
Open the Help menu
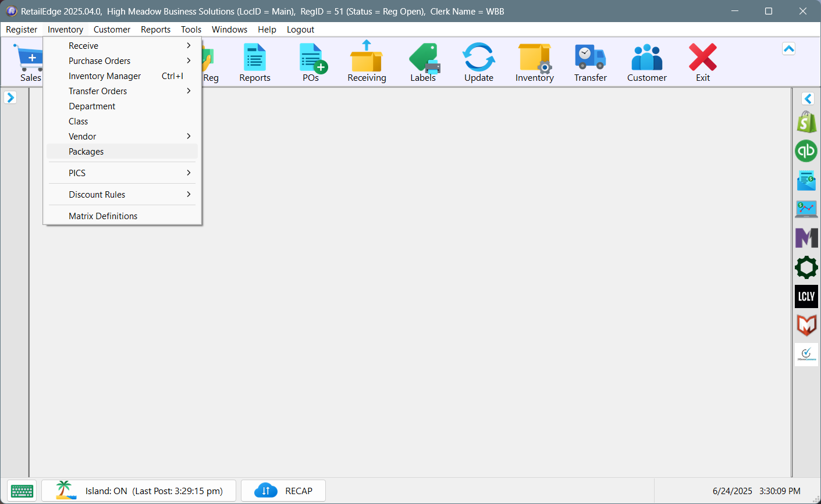(267, 29)
